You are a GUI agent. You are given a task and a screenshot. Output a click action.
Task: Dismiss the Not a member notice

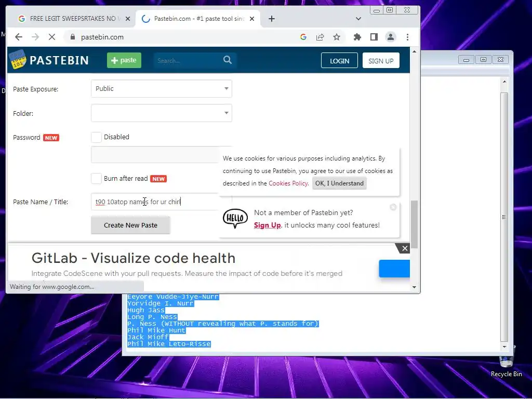[393, 207]
